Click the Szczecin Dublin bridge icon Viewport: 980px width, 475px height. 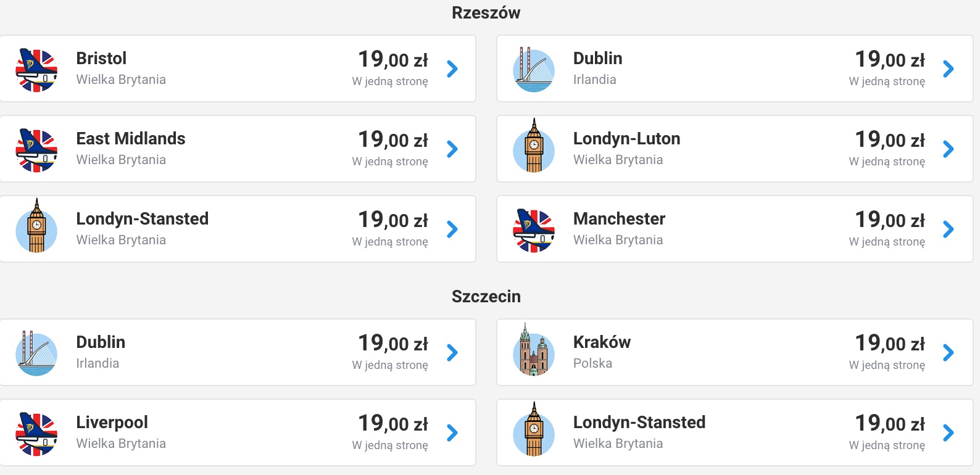[x=36, y=353]
